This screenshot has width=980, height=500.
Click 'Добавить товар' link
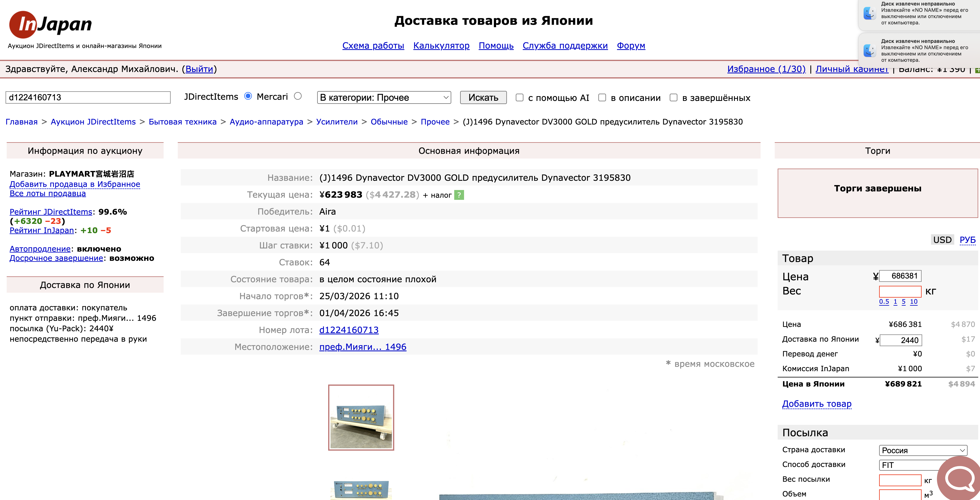pyautogui.click(x=816, y=404)
